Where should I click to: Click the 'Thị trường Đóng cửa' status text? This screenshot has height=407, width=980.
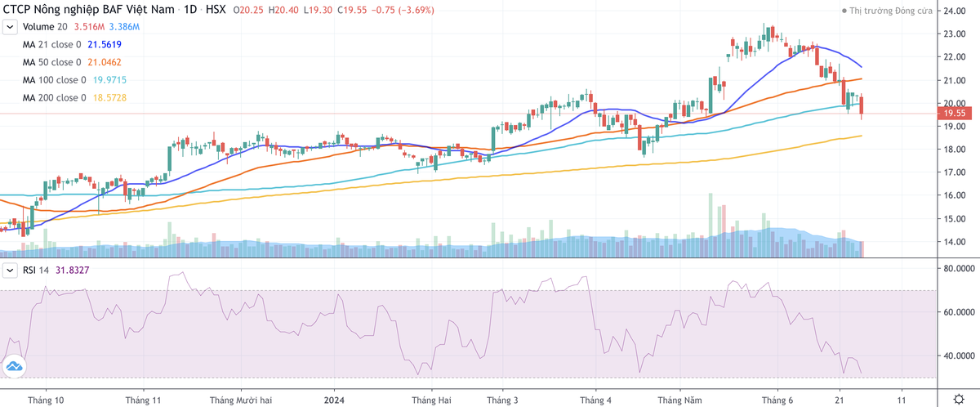[x=889, y=11]
